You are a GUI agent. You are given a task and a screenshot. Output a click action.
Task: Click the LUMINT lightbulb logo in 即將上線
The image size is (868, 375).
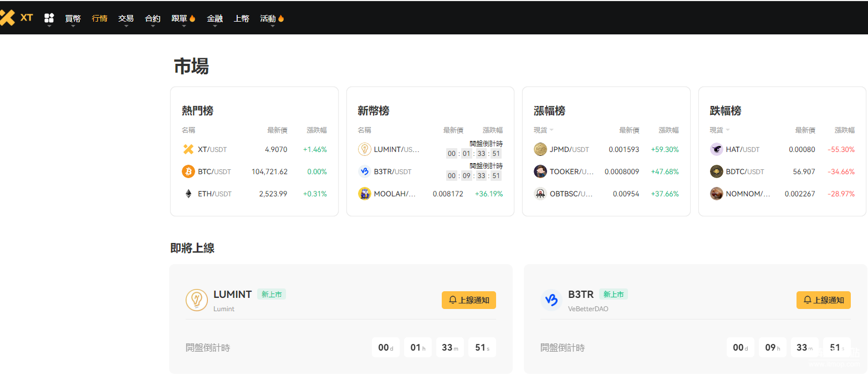[x=196, y=300]
